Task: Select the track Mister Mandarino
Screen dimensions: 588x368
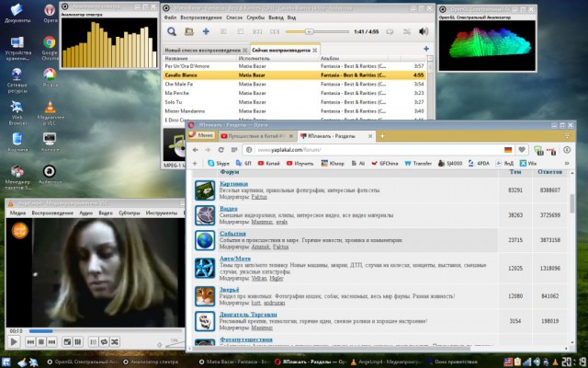Action: pyautogui.click(x=294, y=111)
